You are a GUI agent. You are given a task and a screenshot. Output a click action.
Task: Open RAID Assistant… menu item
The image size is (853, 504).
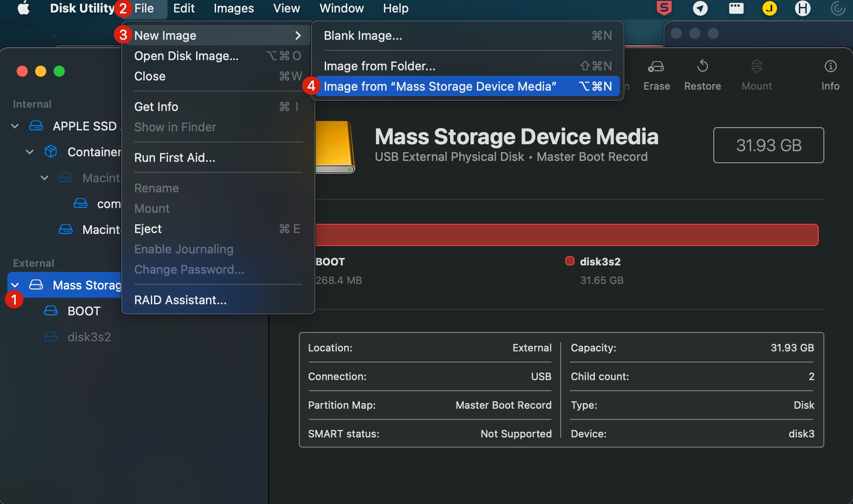218,300
